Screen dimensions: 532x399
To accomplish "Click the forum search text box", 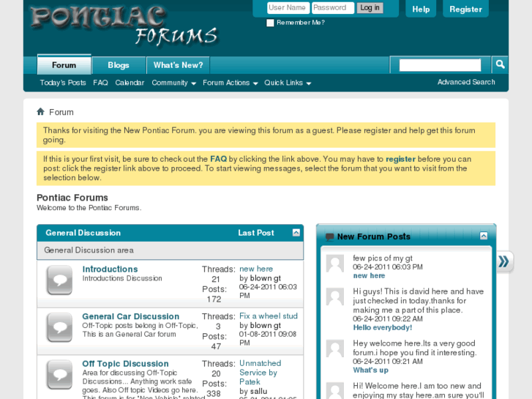I will 440,65.
